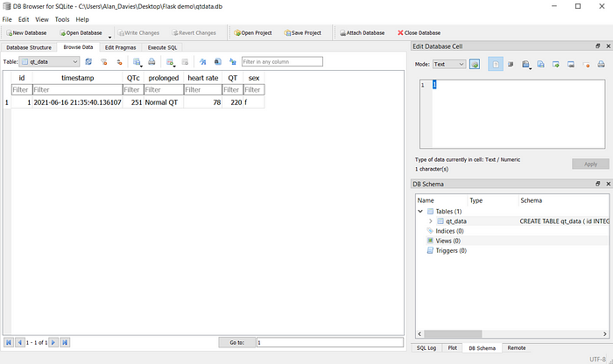Sort by the prolonged column header

coord(164,78)
